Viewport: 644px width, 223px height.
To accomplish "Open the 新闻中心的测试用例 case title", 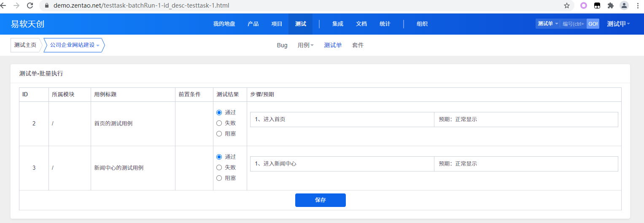I will [x=119, y=168].
